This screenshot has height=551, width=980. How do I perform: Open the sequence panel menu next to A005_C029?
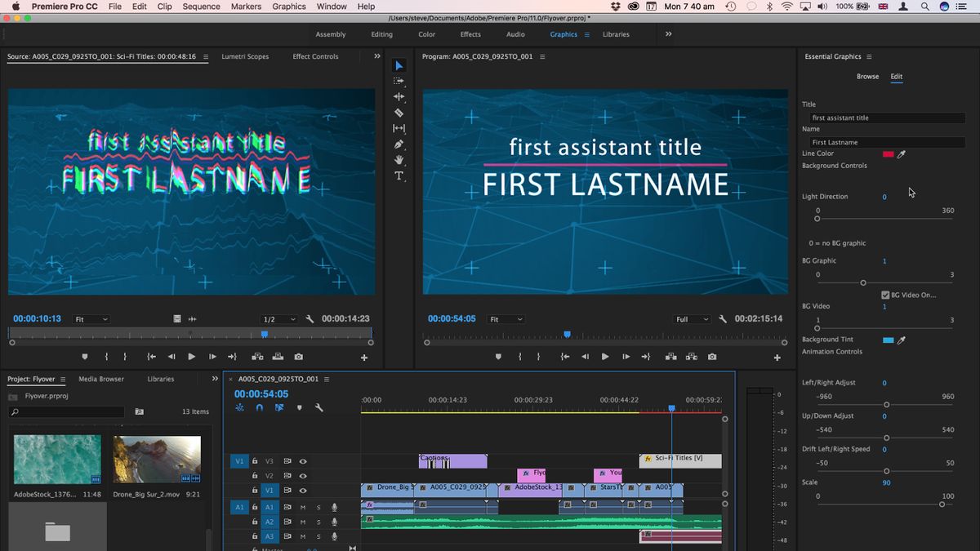(x=325, y=378)
